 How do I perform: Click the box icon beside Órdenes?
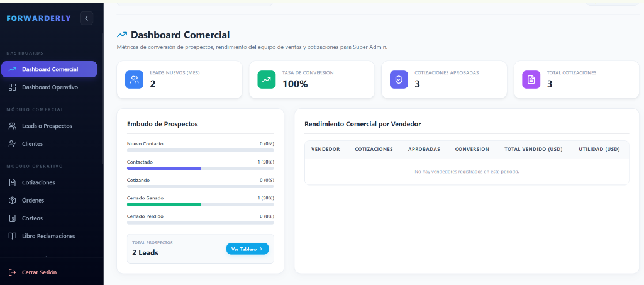point(13,201)
